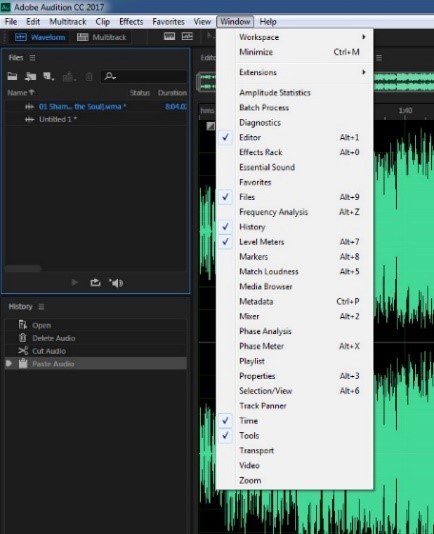
Task: Open Media Browser from Window menu
Action: point(294,286)
